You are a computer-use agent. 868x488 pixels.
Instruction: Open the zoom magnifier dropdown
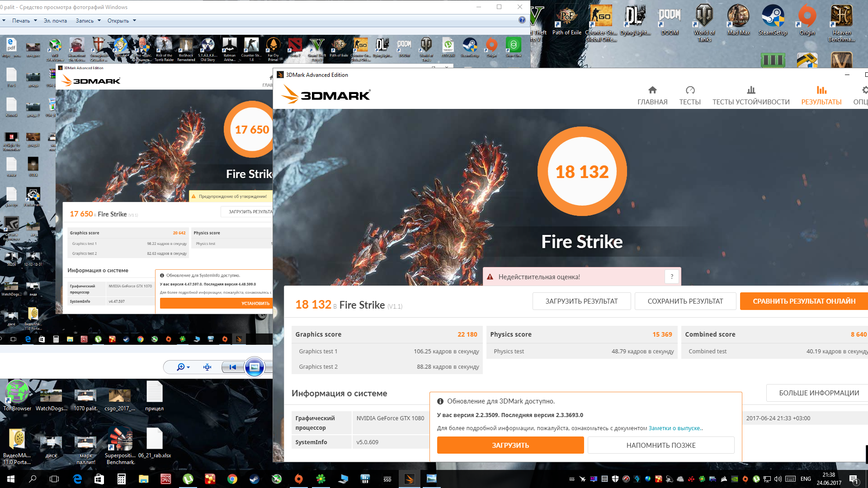[x=183, y=367]
